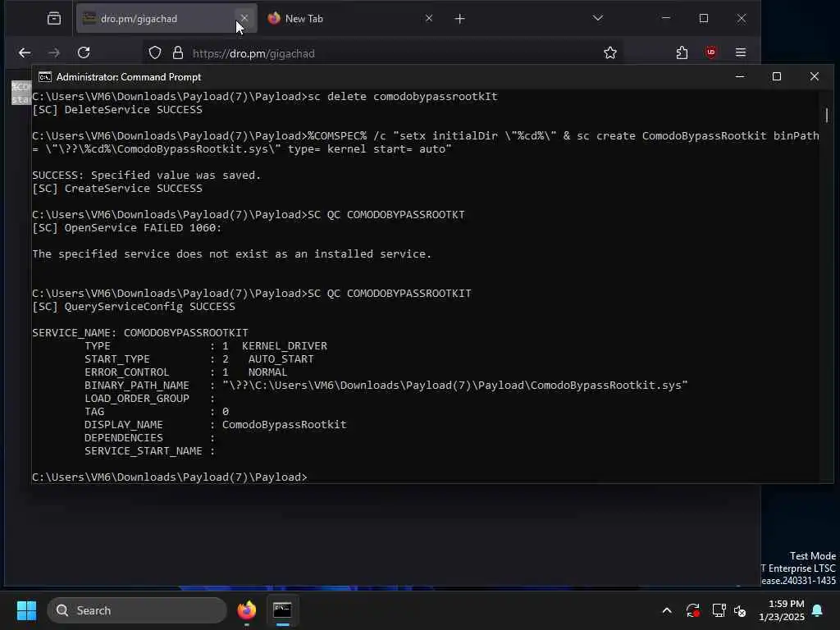View site security lock information
The image size is (840, 630).
coord(178,52)
